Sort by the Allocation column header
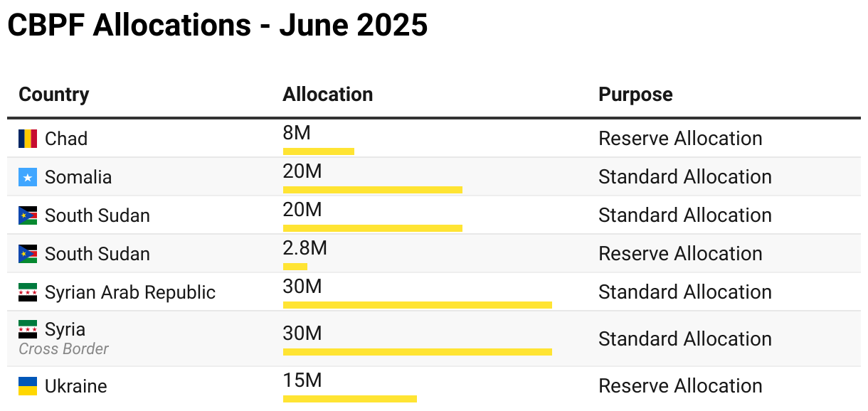 [327, 95]
